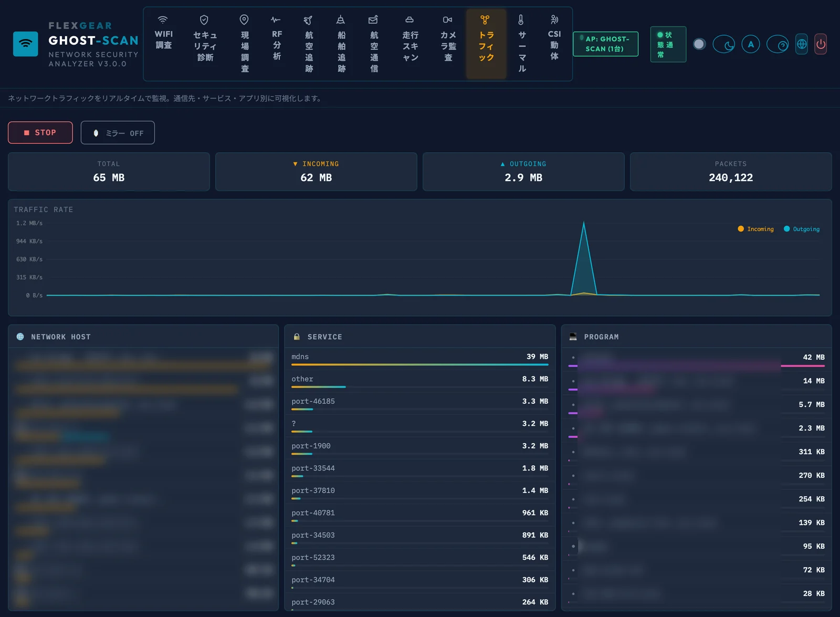Open the 船舶追跡 ship tab
The height and width of the screenshot is (617, 840).
(341, 44)
